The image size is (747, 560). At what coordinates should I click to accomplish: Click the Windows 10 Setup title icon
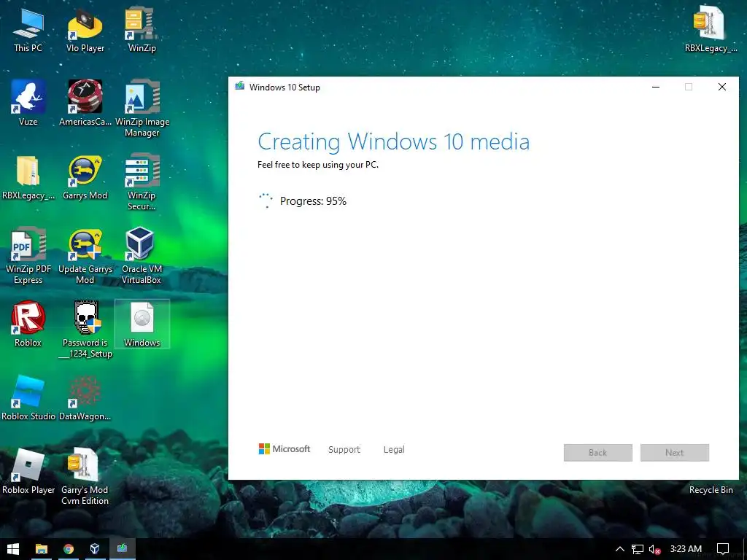point(239,87)
